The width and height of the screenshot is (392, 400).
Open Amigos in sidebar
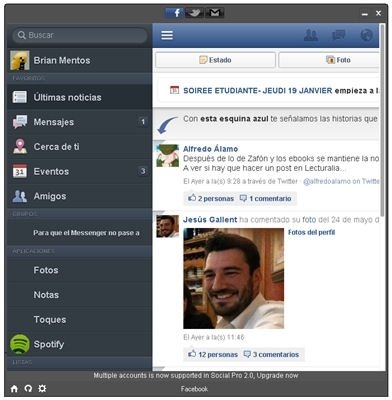pos(80,196)
